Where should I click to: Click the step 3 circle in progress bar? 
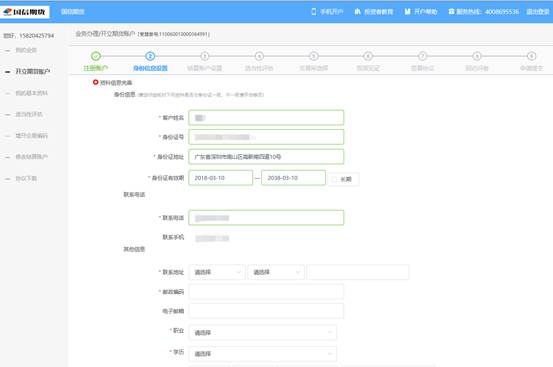pos(205,56)
